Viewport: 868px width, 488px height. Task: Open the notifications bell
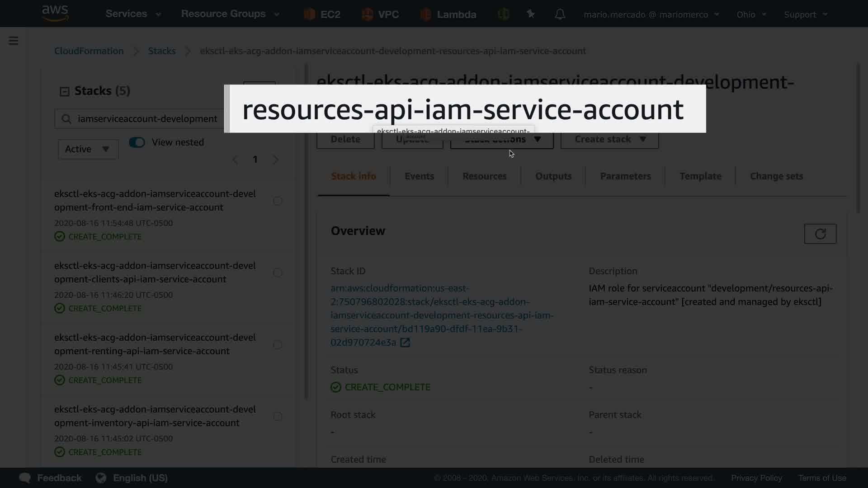[560, 14]
